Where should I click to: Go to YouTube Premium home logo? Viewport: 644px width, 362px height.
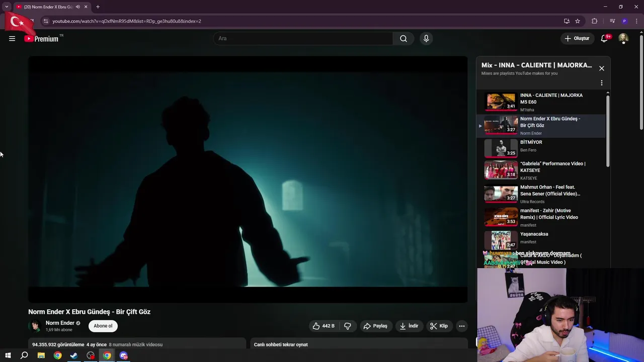click(x=41, y=39)
